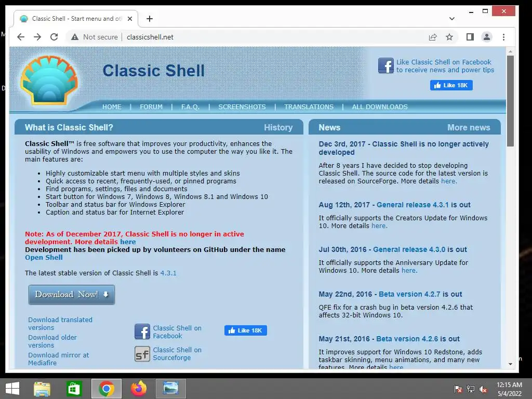Viewport: 532px width, 399px height.
Task: Open the tab search chevron
Action: point(451,19)
